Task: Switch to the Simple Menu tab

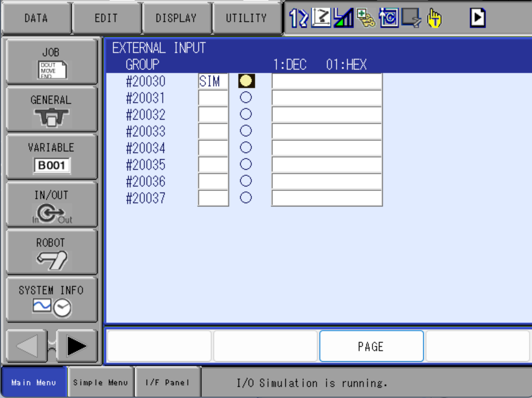Action: click(x=101, y=382)
